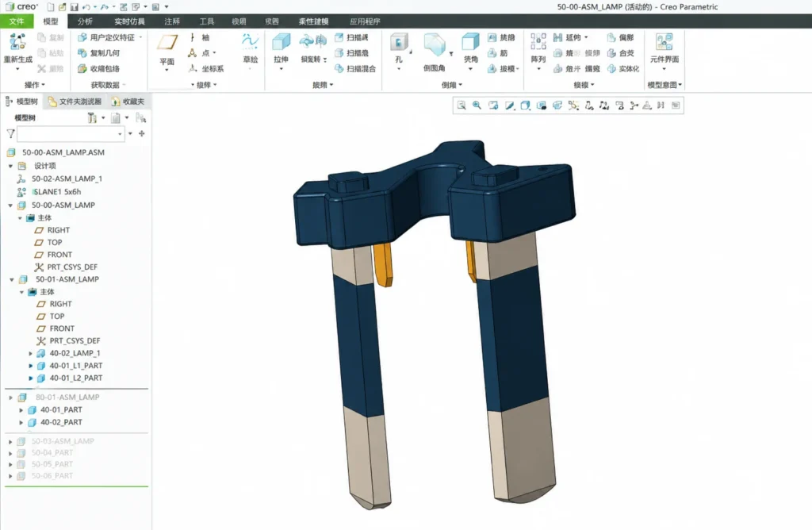Click the Extend (延伸) button
This screenshot has width=812, height=530.
tap(570, 37)
